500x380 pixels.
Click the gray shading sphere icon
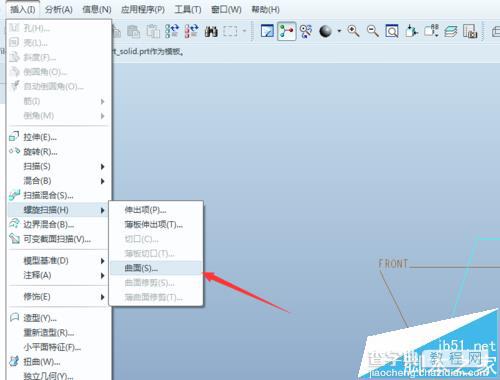325,31
